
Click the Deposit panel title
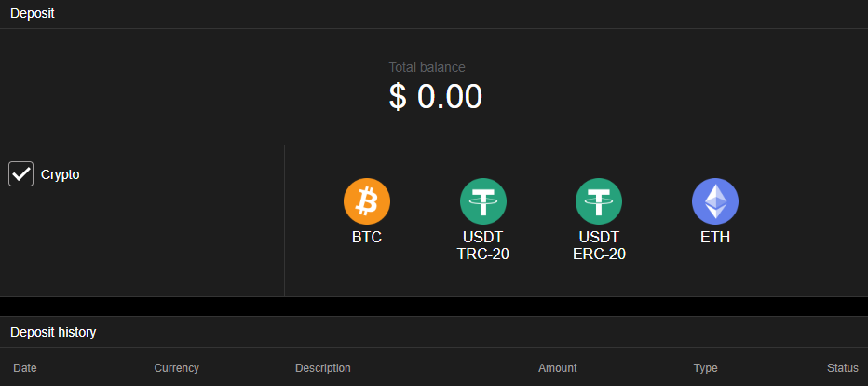click(33, 12)
